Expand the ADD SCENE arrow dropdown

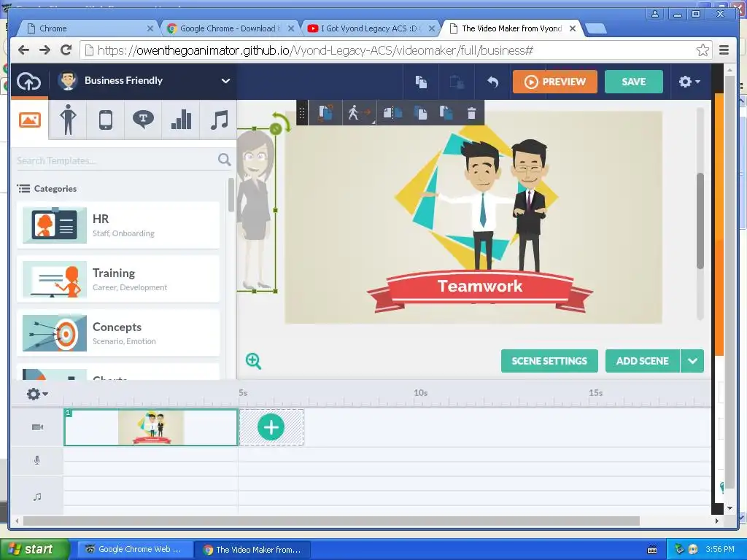pyautogui.click(x=692, y=361)
